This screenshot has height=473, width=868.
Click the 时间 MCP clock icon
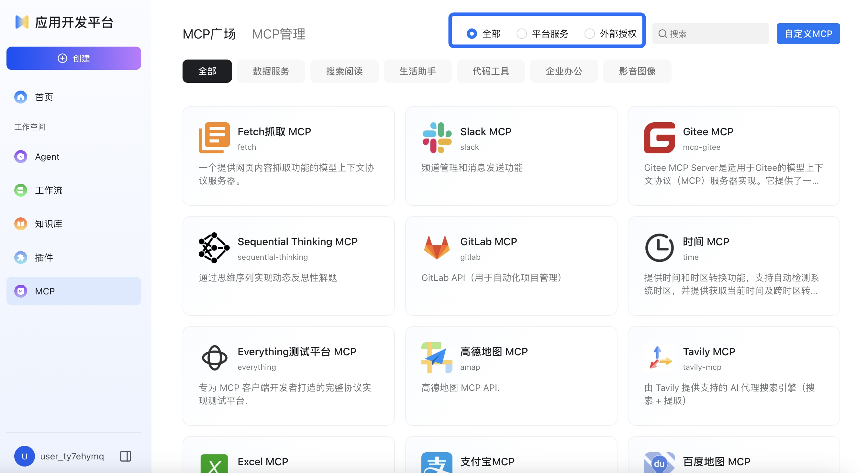tap(659, 247)
